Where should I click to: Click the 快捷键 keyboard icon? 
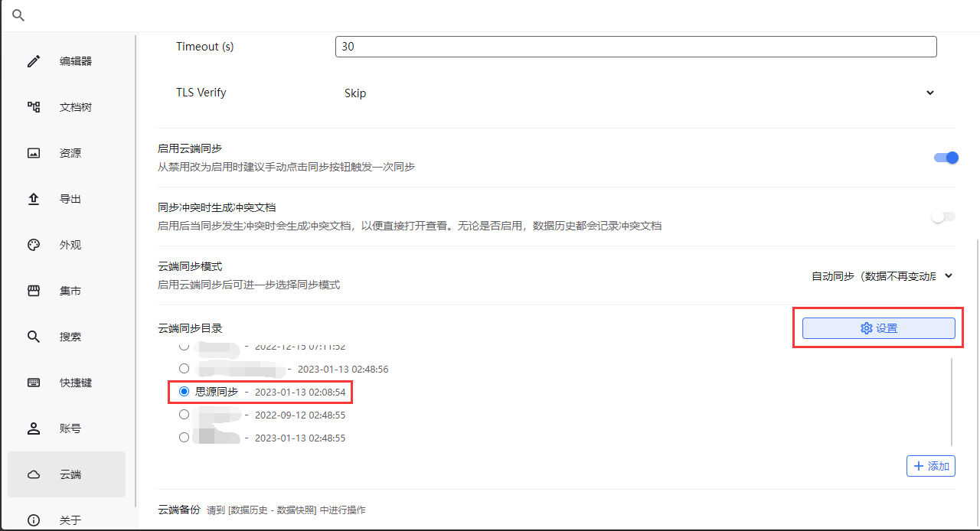[x=34, y=383]
